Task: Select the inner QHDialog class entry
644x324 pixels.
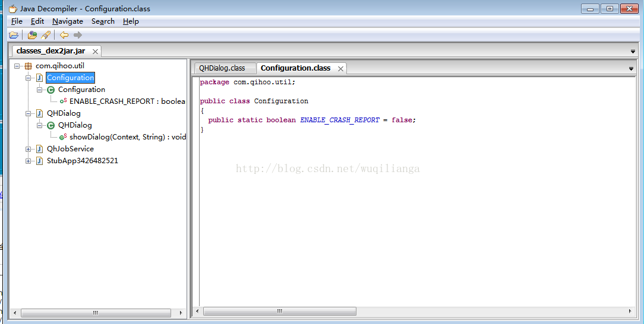Action: pyautogui.click(x=75, y=125)
